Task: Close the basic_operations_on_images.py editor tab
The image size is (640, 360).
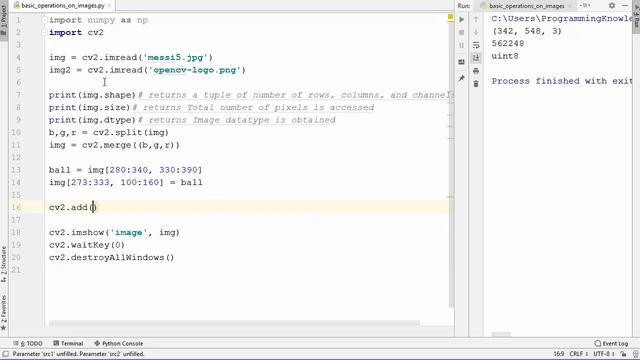Action: point(109,5)
